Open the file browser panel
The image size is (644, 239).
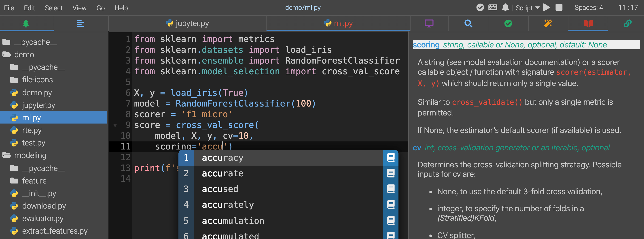[27, 23]
